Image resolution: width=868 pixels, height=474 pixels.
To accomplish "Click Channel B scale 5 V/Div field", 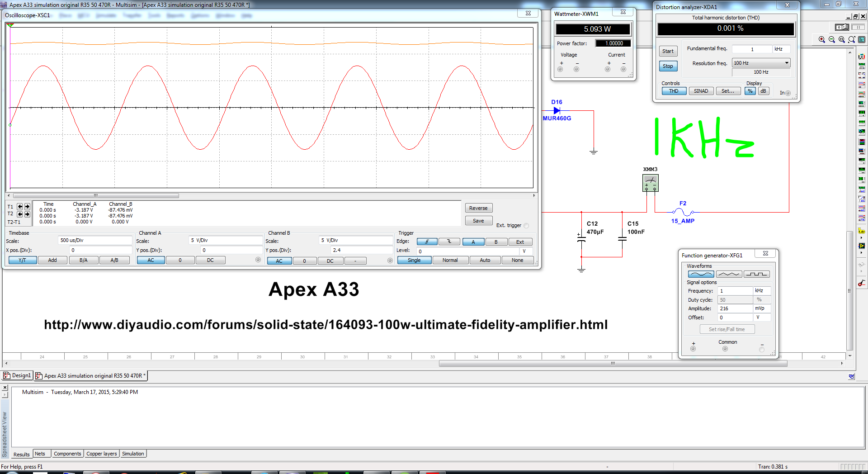I will point(356,241).
